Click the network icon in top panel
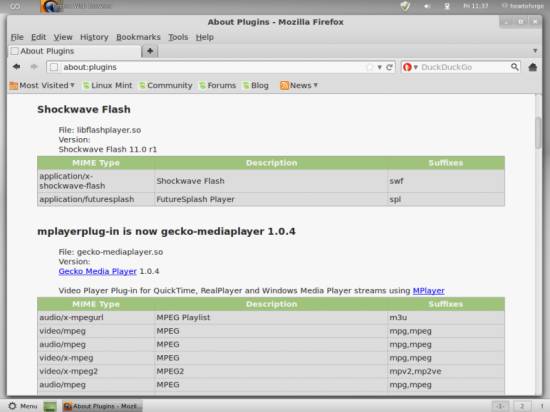Viewport: 550px width, 412px height. (447, 6)
